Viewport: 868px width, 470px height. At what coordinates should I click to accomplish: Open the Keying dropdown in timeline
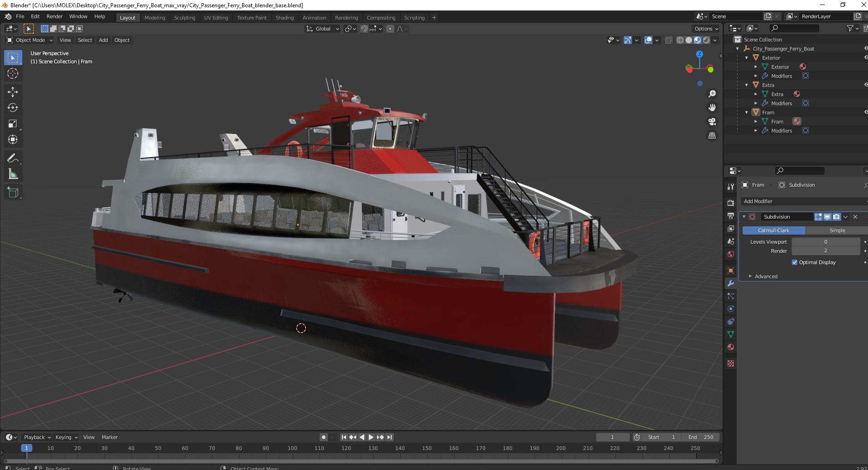point(67,437)
